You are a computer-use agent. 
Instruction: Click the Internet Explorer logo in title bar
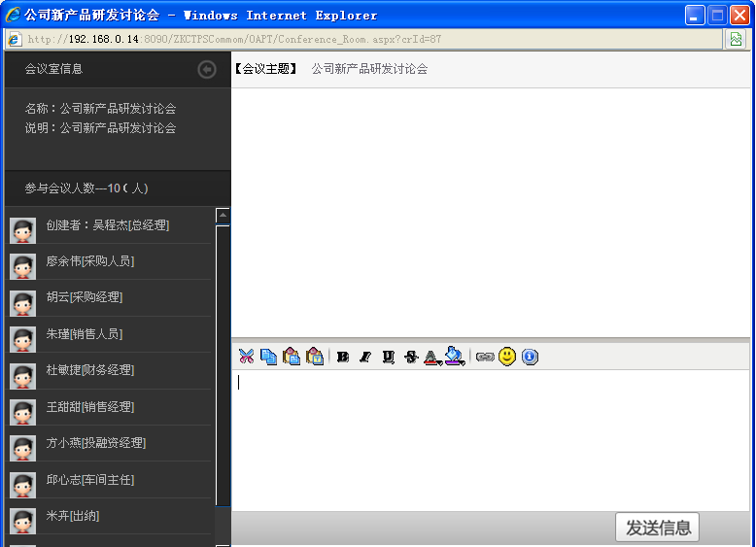pyautogui.click(x=13, y=15)
